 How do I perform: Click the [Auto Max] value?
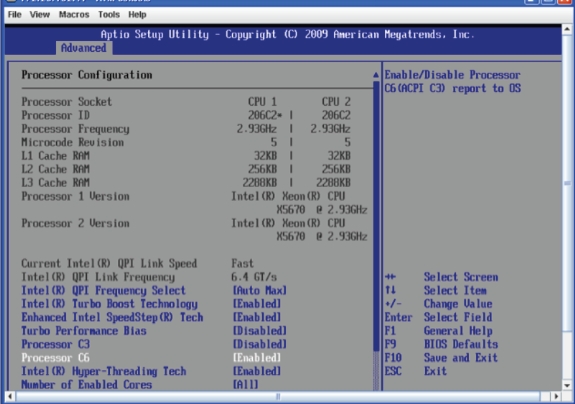[x=259, y=290]
